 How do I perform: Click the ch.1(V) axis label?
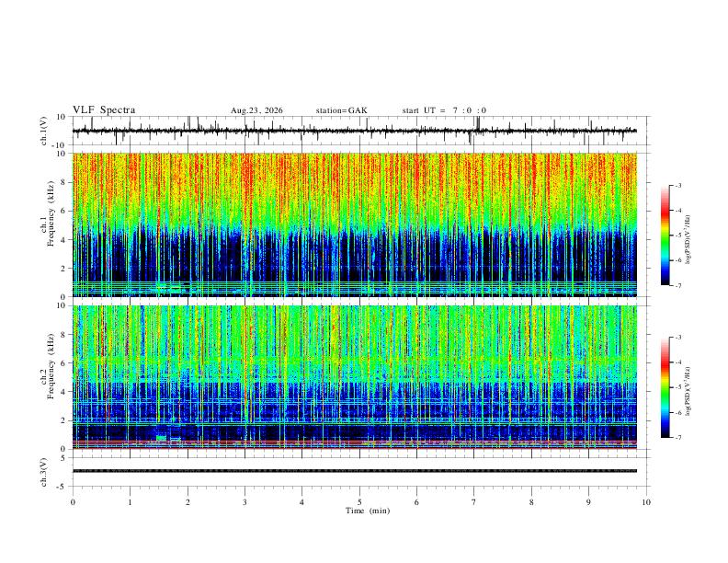44,131
